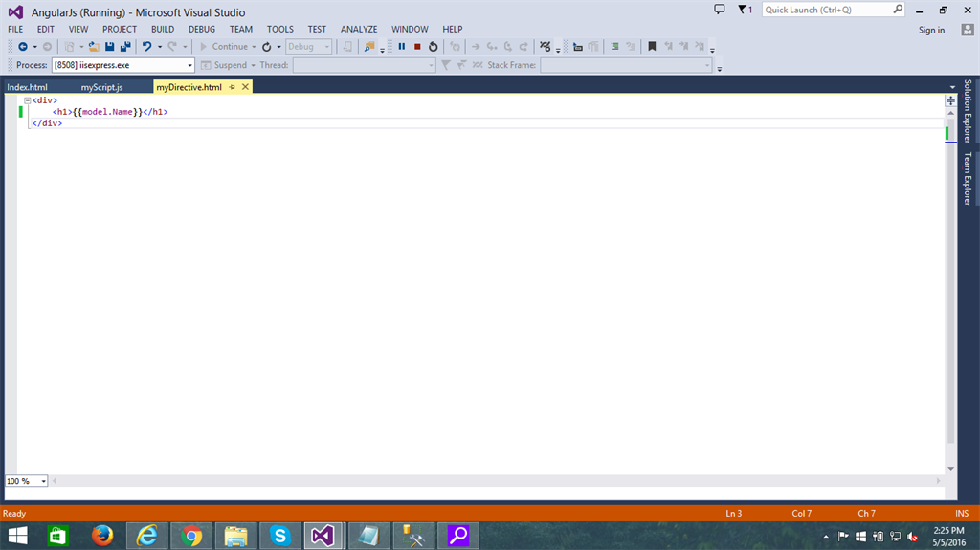Click the Code Map / IntelliTrace icon

coord(546,47)
